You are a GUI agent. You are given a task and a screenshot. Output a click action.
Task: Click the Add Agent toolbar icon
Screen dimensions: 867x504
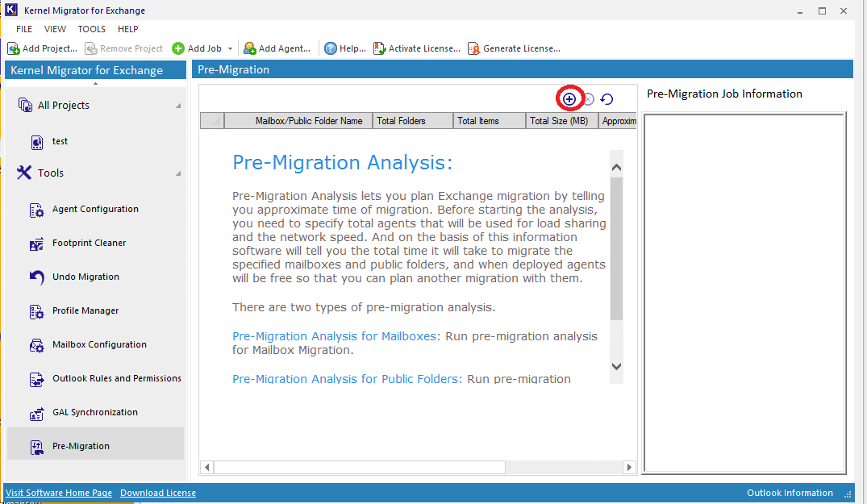250,48
